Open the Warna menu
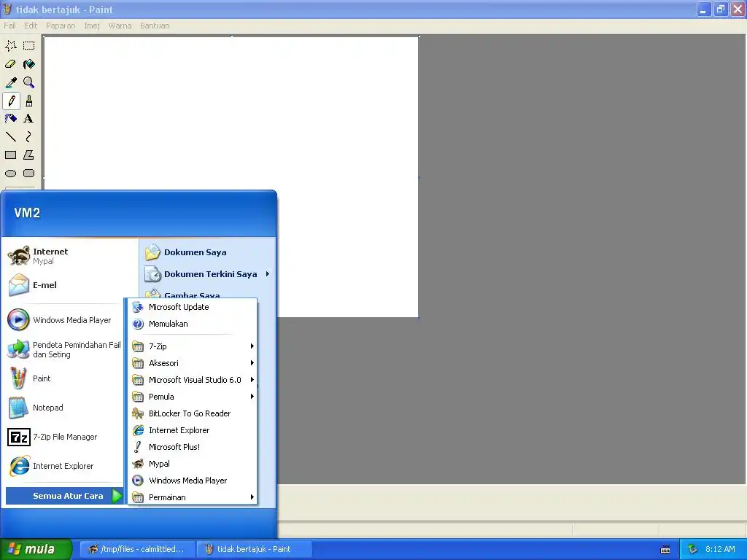Image resolution: width=747 pixels, height=560 pixels. (120, 26)
